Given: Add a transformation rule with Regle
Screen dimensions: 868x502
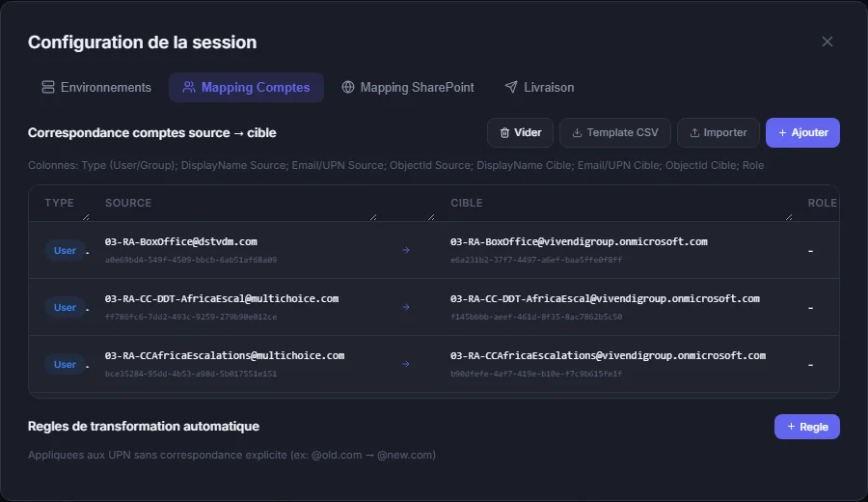Looking at the screenshot, I should [x=807, y=427].
